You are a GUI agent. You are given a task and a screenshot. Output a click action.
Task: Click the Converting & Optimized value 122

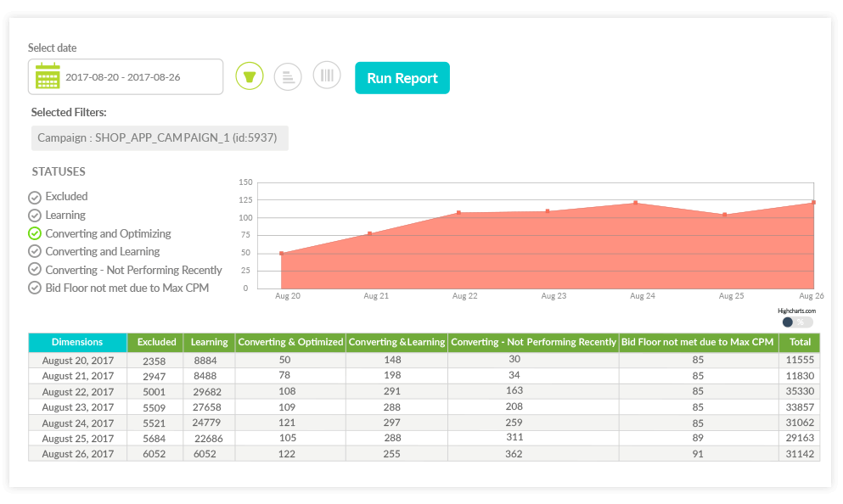[287, 454]
